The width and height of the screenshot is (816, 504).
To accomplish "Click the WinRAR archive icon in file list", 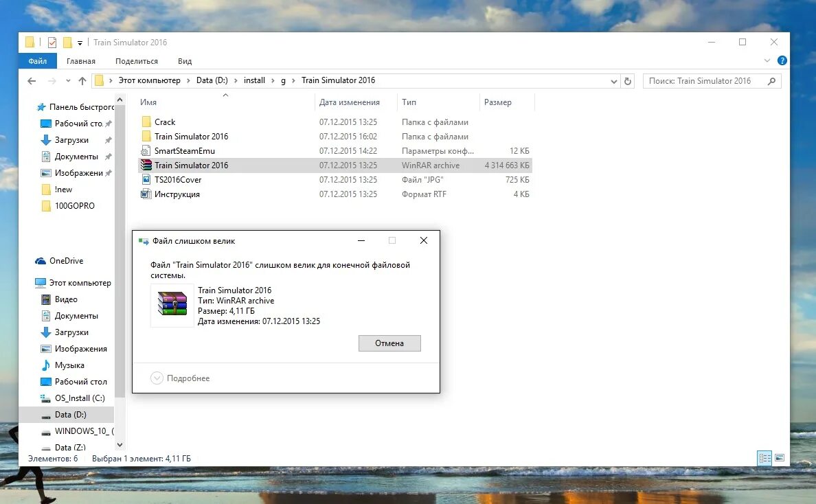I will coord(146,165).
